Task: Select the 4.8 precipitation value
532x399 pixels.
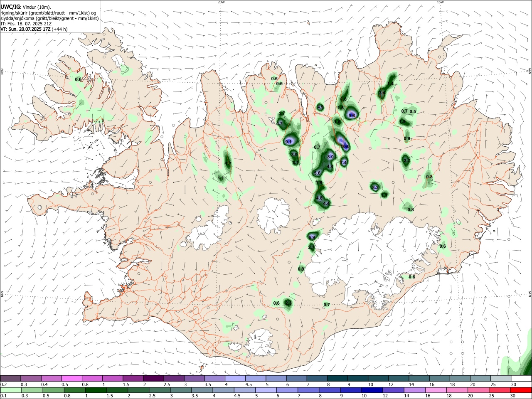Action: (x=319, y=198)
